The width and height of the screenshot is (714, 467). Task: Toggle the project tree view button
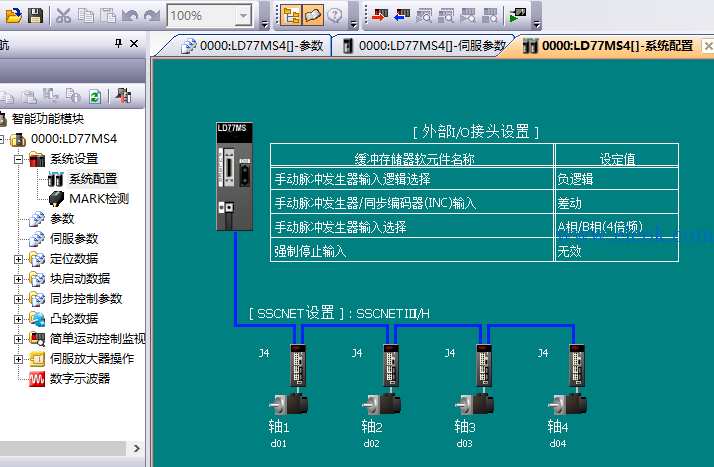291,15
